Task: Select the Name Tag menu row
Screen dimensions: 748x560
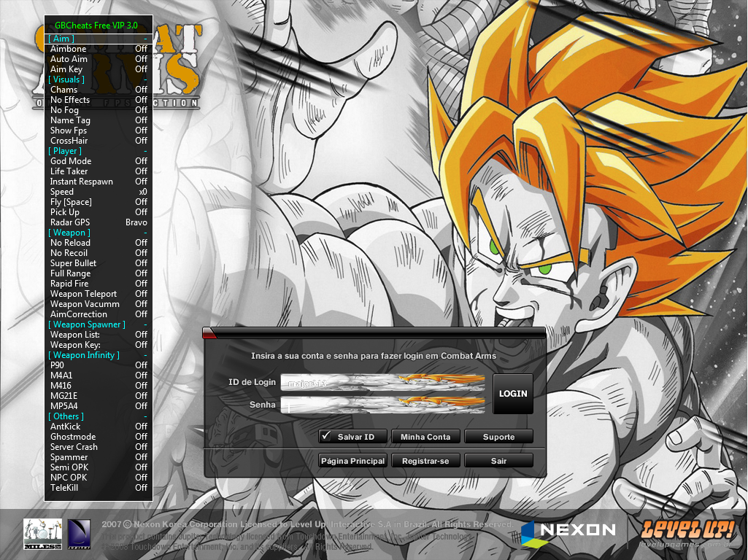Action: 99,120
